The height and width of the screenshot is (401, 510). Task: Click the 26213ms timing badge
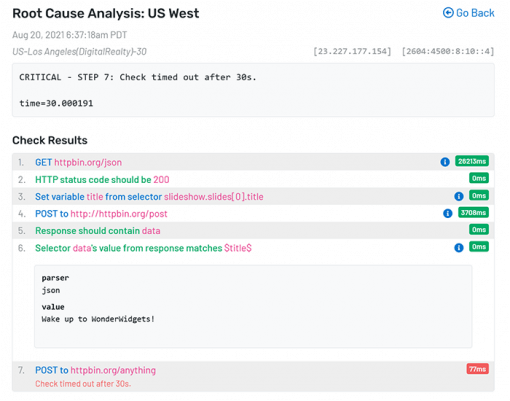click(x=472, y=161)
